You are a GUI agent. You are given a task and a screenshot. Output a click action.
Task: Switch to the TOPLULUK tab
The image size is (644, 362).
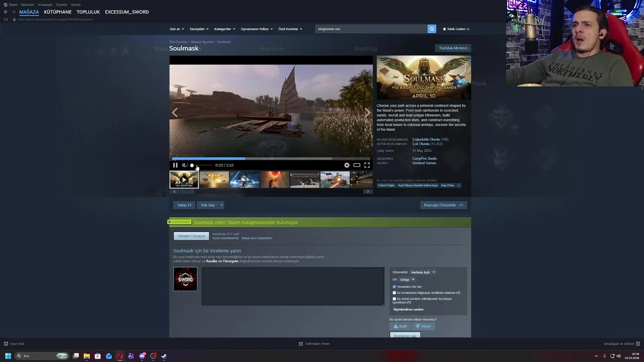pos(88,12)
